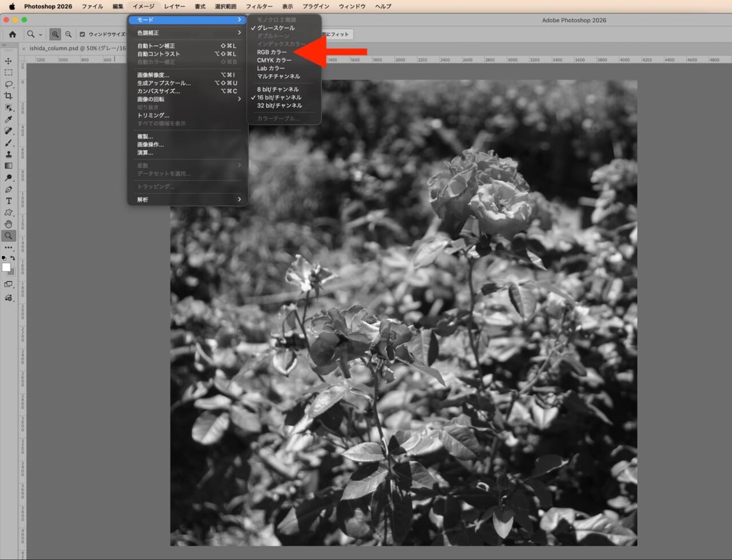This screenshot has height=560, width=732.
Task: Choose 複製... menu item
Action: coord(188,137)
